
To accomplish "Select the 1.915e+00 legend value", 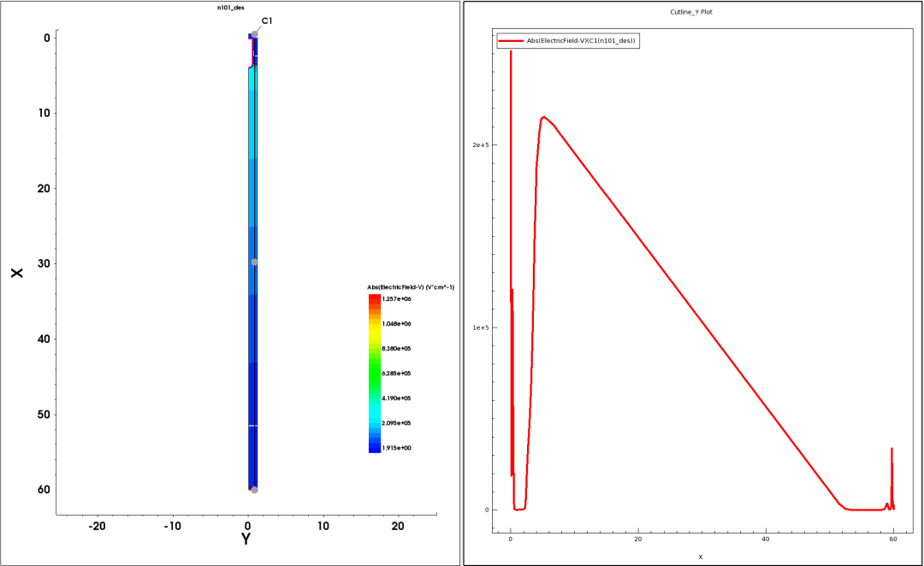I will tap(397, 448).
